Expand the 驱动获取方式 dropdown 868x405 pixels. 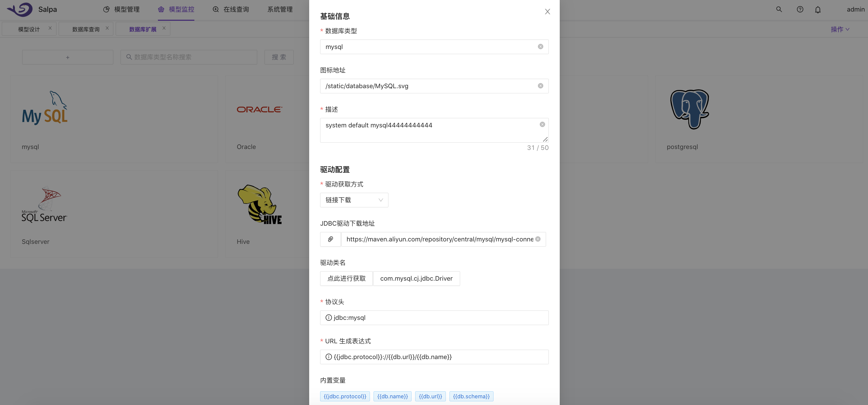pyautogui.click(x=354, y=200)
